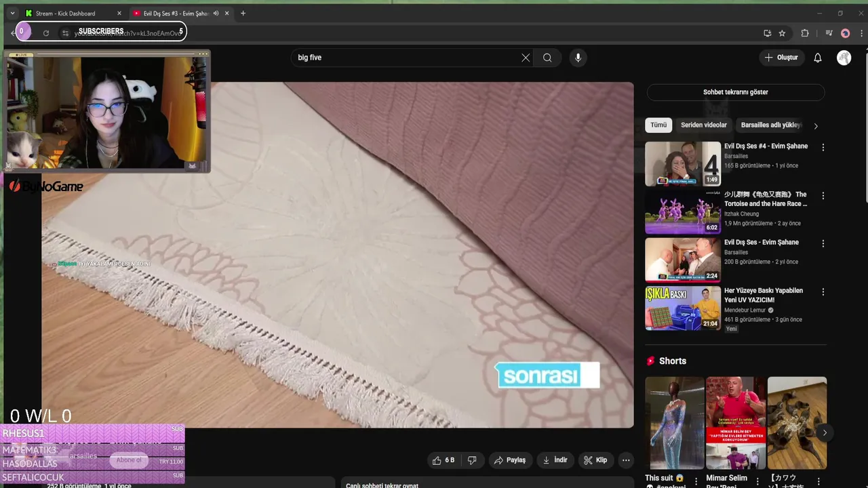Show next Shorts with arrow button

click(825, 432)
